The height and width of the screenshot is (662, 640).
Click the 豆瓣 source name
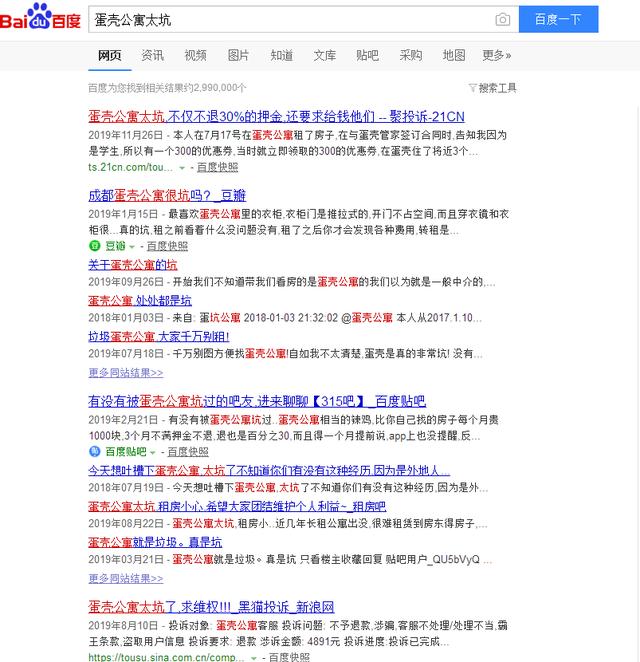(x=115, y=246)
